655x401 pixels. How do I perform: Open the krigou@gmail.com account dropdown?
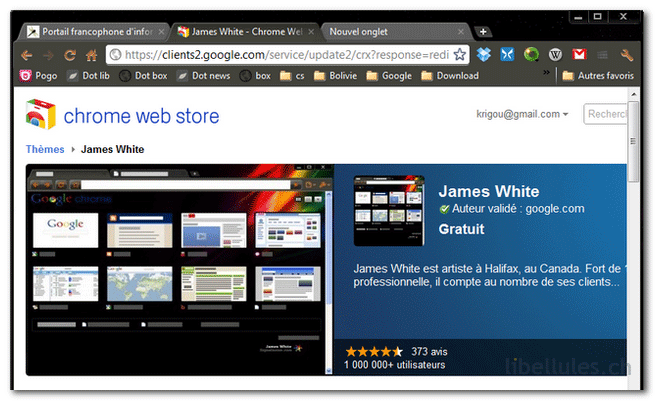[522, 114]
